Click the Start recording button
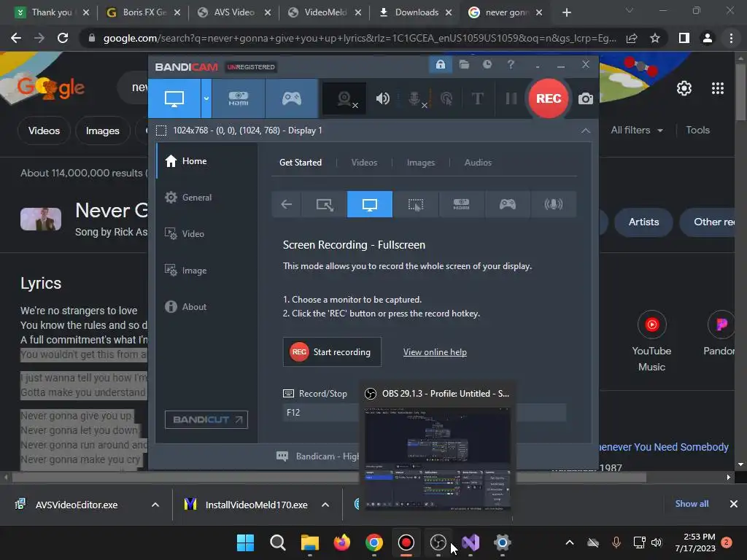Screen dimensions: 747x560 (332, 352)
